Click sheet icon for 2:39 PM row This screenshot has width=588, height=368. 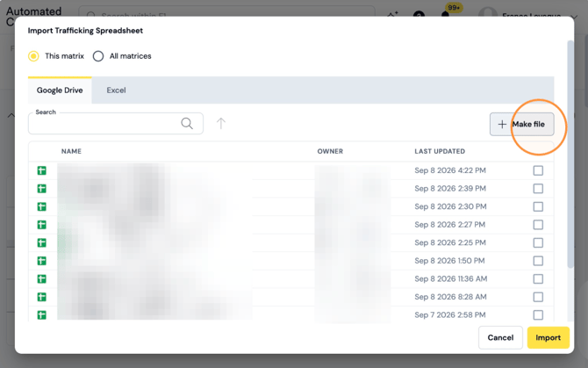41,189
